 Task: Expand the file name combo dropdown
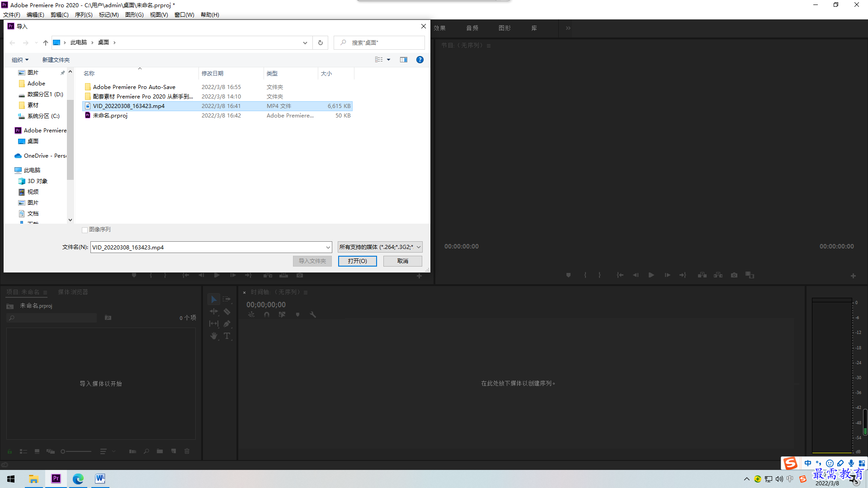point(328,247)
